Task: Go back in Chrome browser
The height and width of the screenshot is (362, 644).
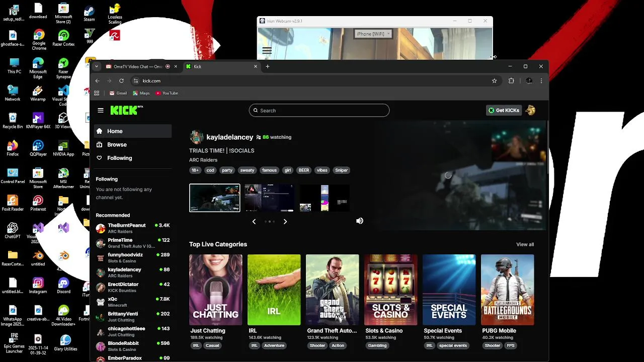Action: point(97,80)
